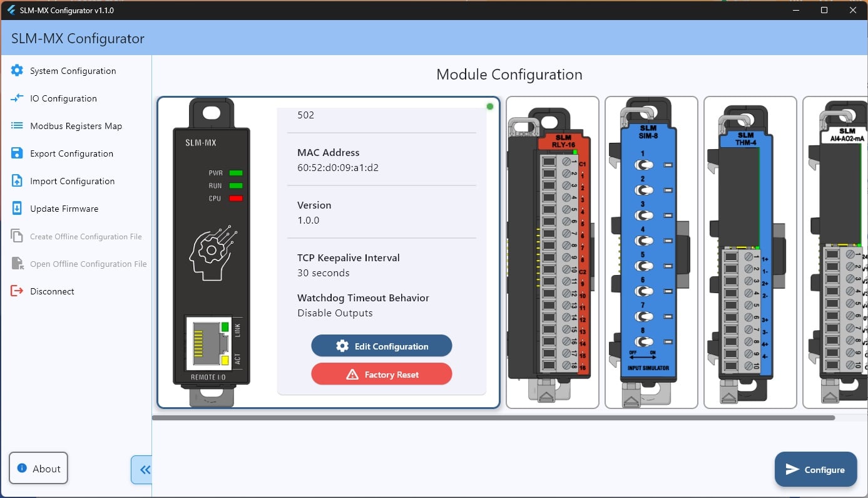Minimize the configurator window
This screenshot has width=868, height=498.
pos(795,10)
